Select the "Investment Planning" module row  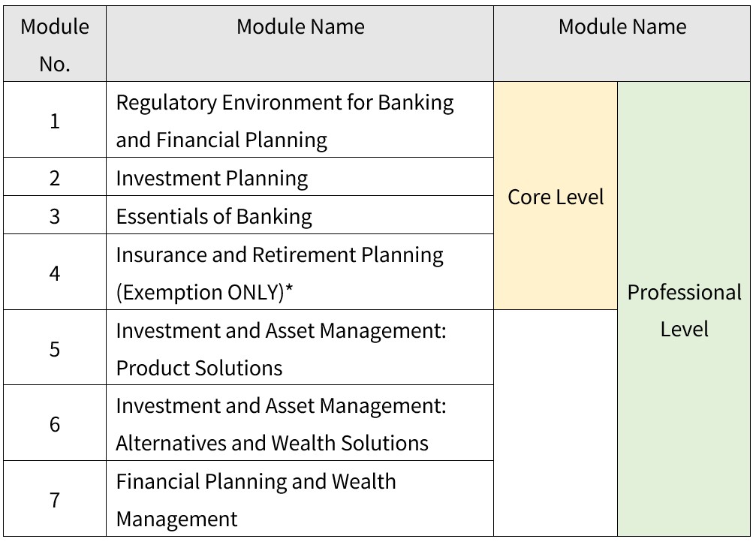(x=212, y=179)
